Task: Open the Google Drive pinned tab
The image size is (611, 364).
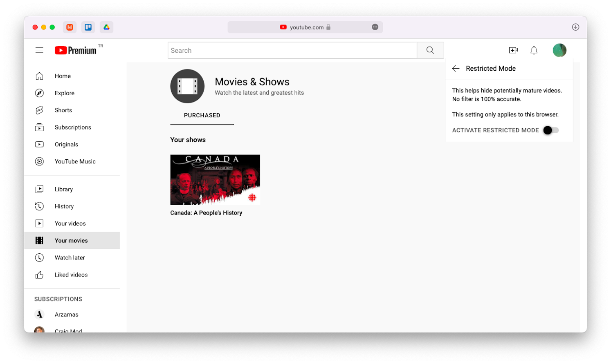Action: click(x=106, y=27)
